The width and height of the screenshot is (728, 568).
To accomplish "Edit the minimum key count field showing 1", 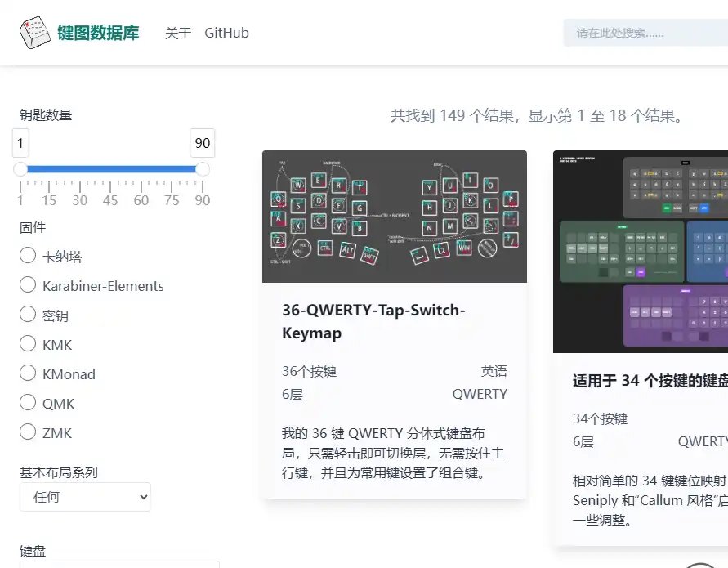I will pos(20,143).
